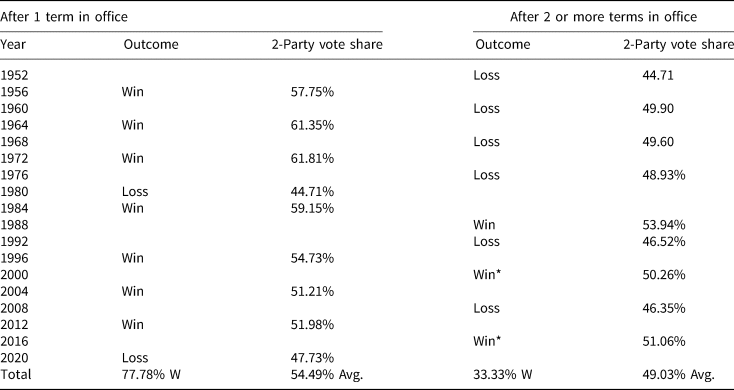Click the 44.71 value for 1952
Screen dimensions: 734x390
[658, 75]
